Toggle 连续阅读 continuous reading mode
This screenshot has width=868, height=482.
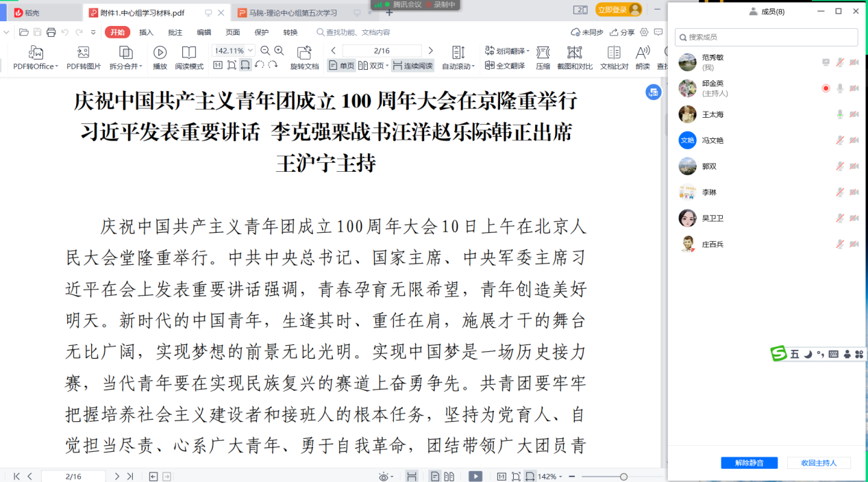click(x=412, y=66)
